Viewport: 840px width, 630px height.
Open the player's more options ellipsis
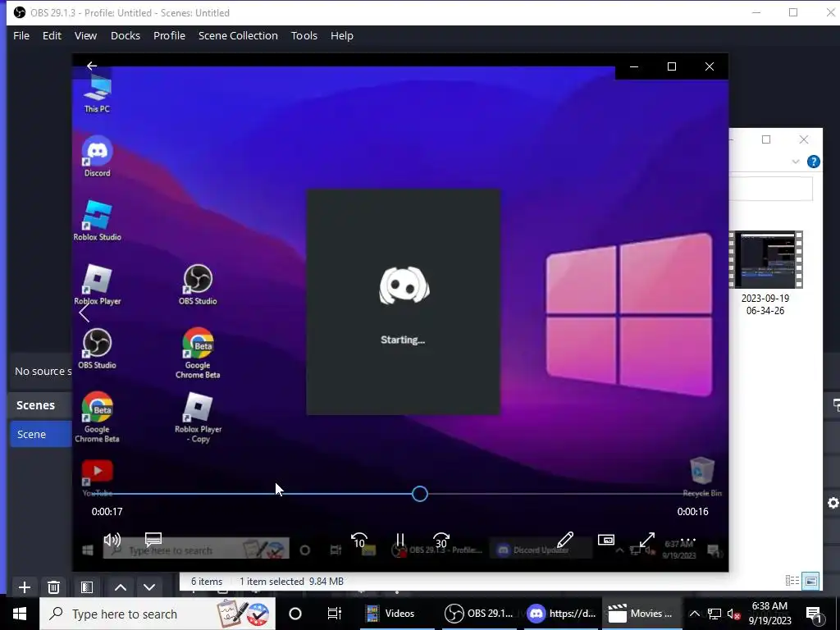point(688,540)
